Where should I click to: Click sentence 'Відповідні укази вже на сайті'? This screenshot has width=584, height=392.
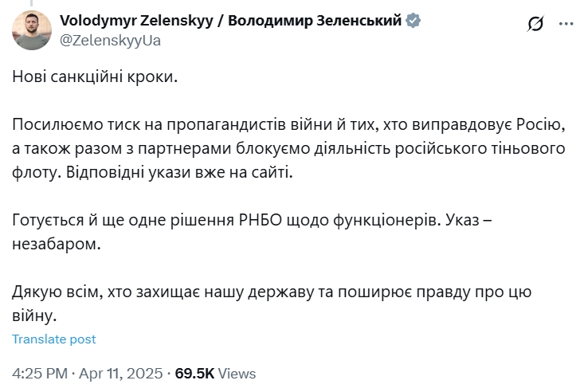pyautogui.click(x=178, y=173)
